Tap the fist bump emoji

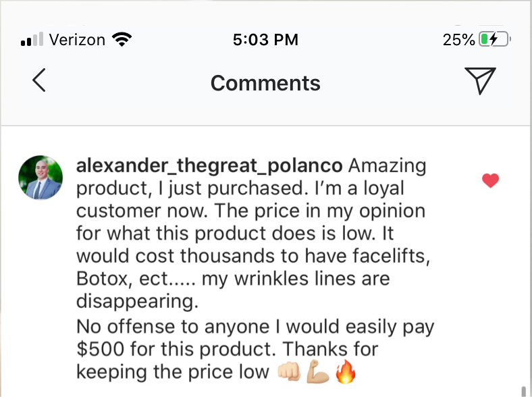[x=288, y=372]
